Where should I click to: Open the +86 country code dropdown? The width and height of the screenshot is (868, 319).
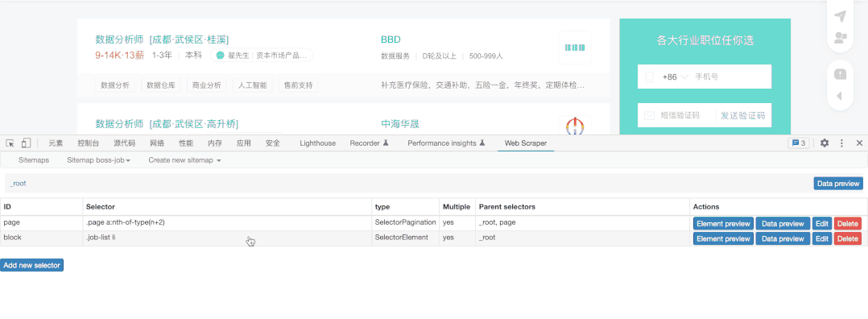(675, 77)
